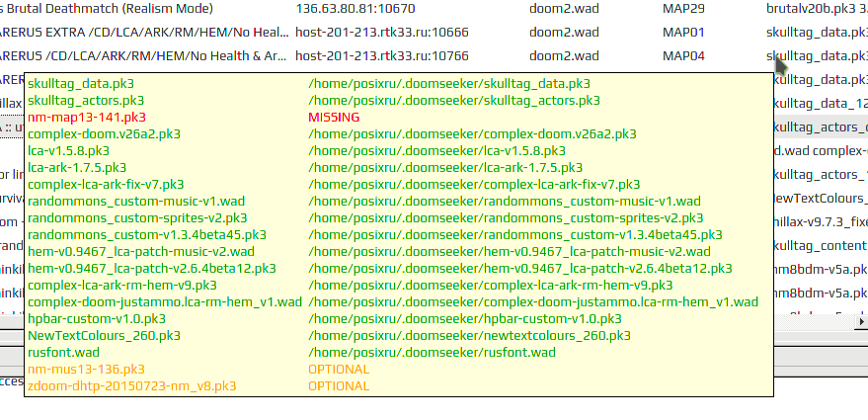Click path /home/posixru/.doomseeker/complex-lca-ark-fix-v7.pk3
The width and height of the screenshot is (868, 420).
[x=474, y=185]
